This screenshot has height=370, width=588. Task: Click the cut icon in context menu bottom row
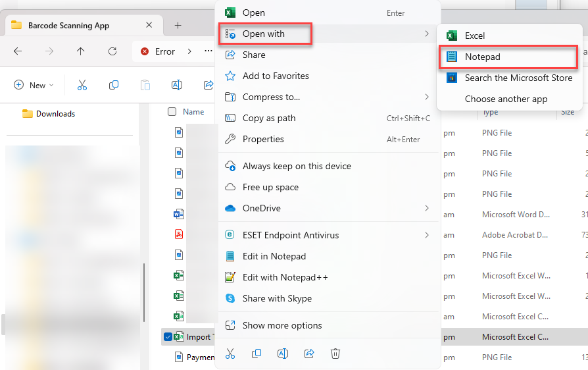point(230,354)
